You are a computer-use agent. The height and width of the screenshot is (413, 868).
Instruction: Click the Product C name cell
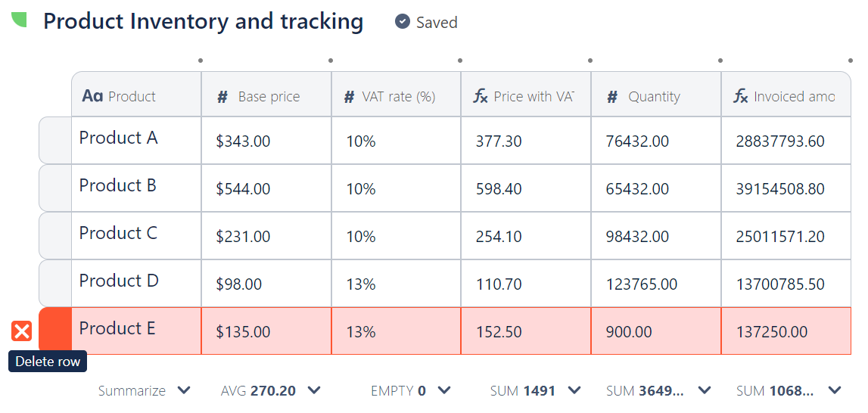(x=118, y=234)
